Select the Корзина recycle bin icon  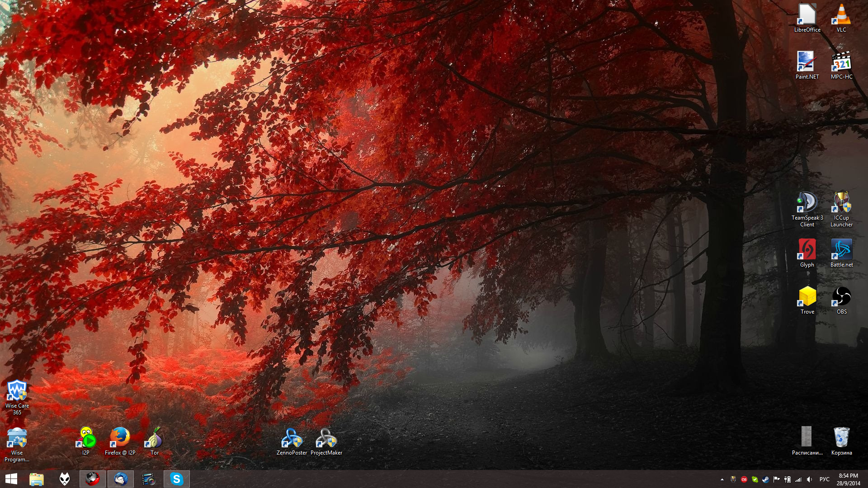[x=841, y=438]
